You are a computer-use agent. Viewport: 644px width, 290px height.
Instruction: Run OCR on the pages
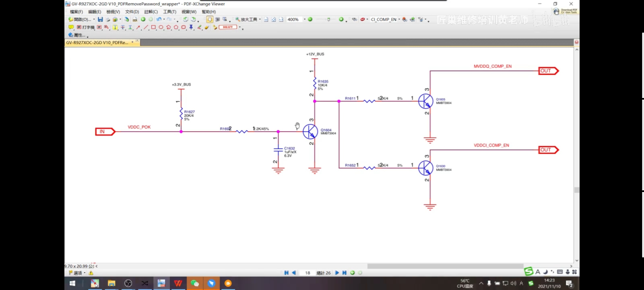(x=135, y=19)
